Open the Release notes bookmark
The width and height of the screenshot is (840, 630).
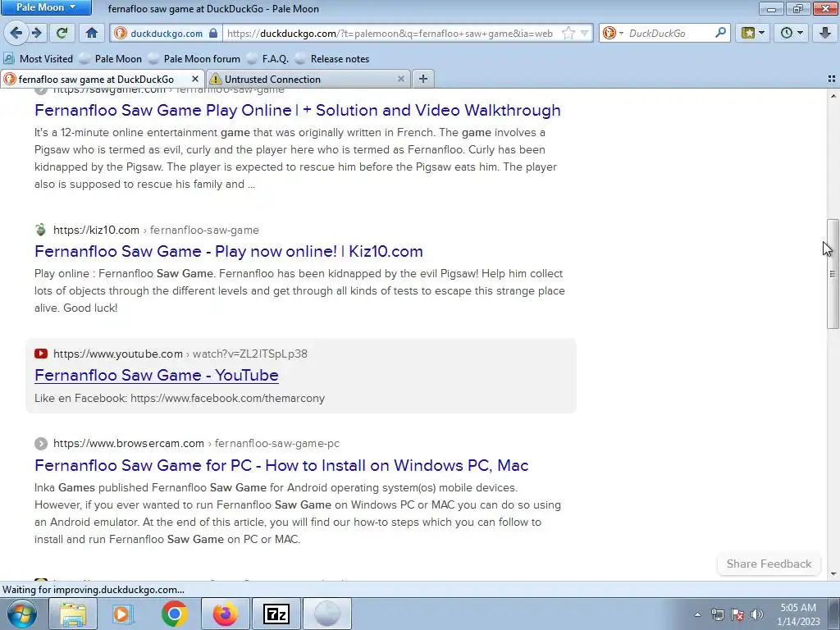click(332, 59)
